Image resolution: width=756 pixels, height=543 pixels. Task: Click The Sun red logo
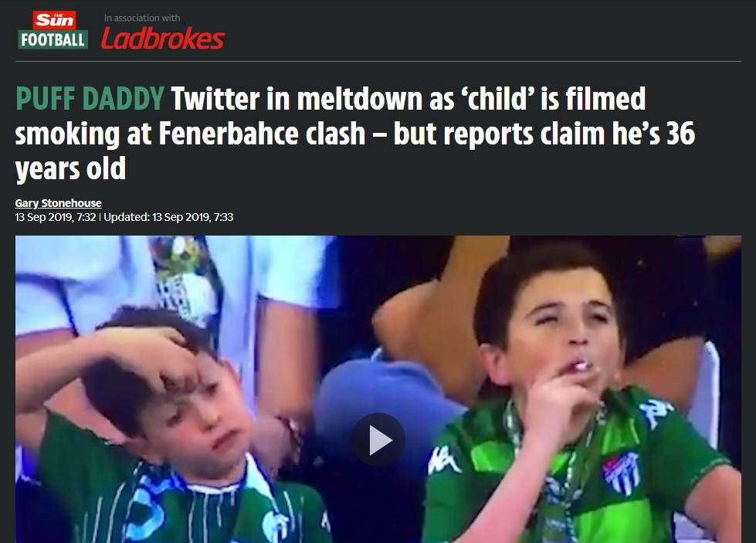[53, 20]
